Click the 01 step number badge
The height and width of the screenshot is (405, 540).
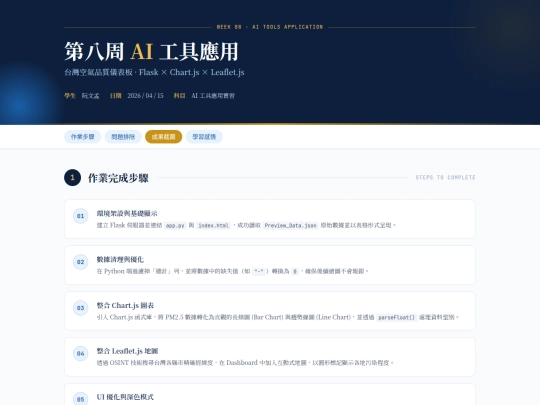point(80,216)
